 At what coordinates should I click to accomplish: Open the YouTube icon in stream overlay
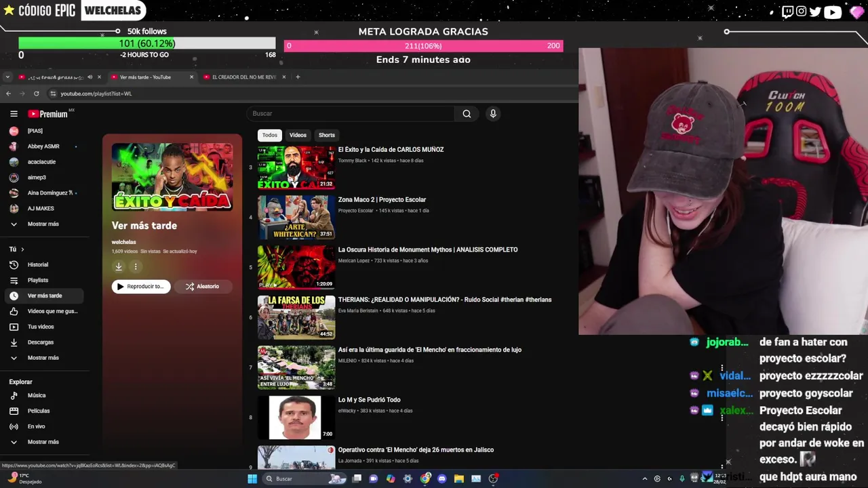coord(833,12)
